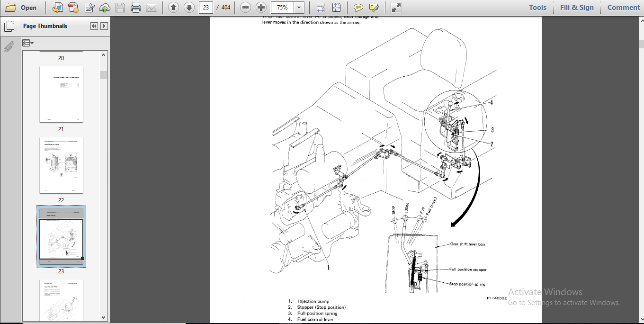This screenshot has width=644, height=324.
Task: Click the fit one full page icon
Action: [x=336, y=8]
